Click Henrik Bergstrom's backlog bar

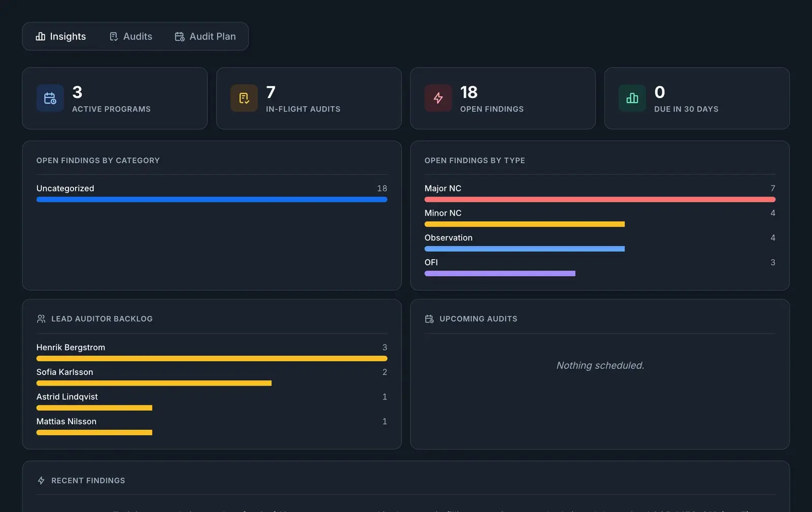(x=212, y=359)
